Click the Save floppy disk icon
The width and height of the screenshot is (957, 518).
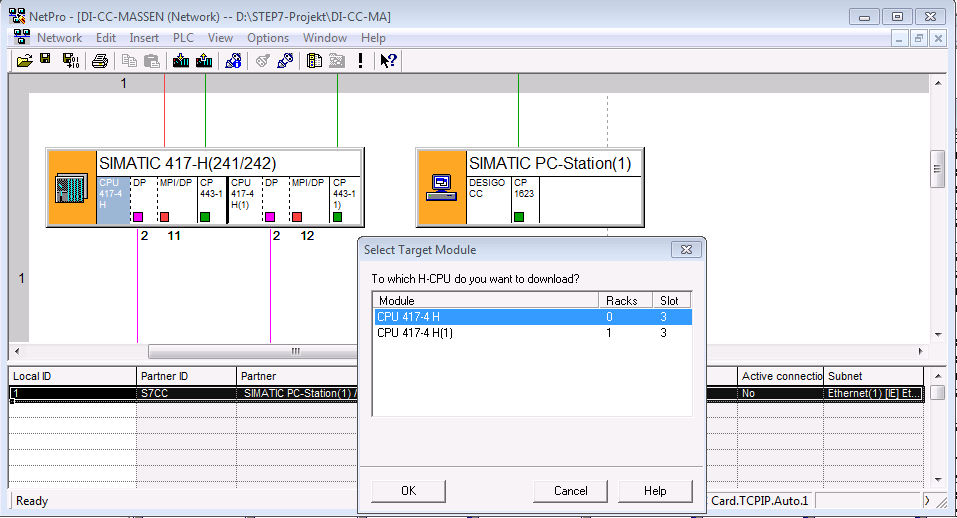tap(46, 61)
